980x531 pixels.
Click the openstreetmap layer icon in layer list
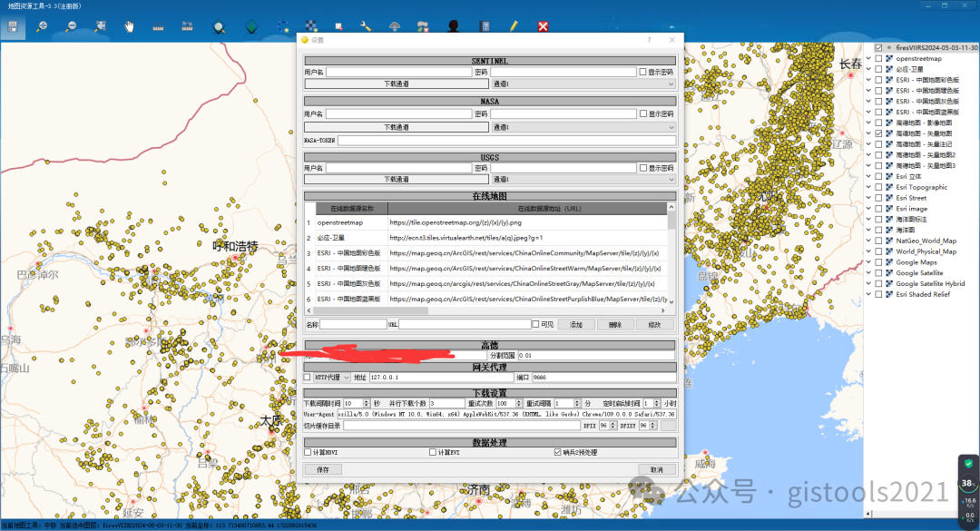coord(889,59)
